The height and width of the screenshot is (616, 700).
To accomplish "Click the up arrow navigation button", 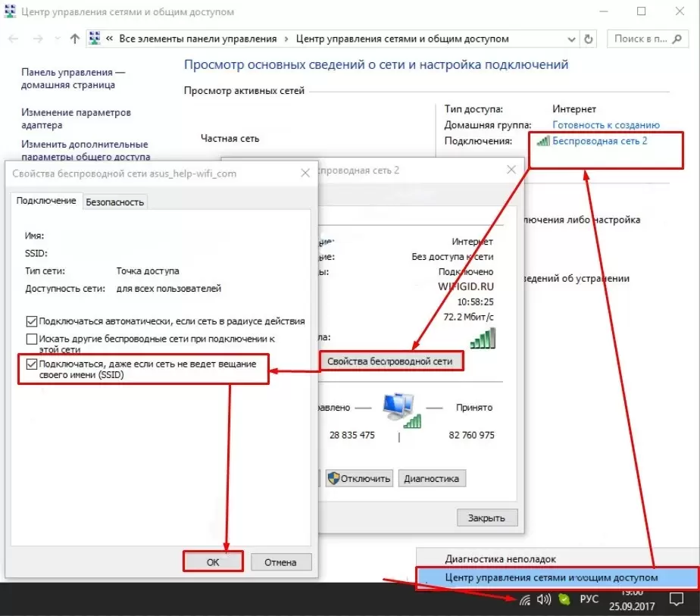I will click(x=74, y=39).
